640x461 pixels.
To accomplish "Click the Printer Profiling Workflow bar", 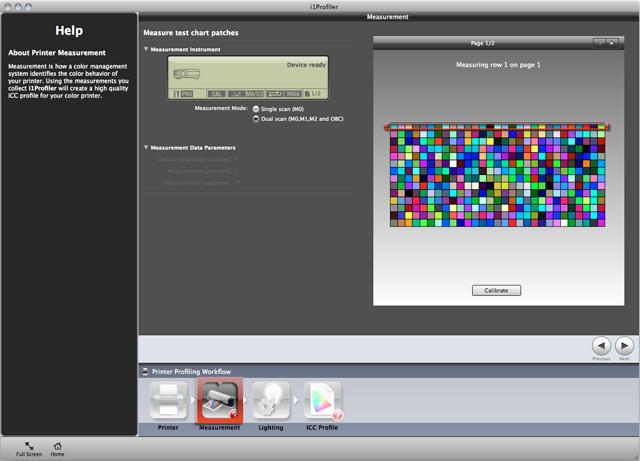I will pos(389,372).
